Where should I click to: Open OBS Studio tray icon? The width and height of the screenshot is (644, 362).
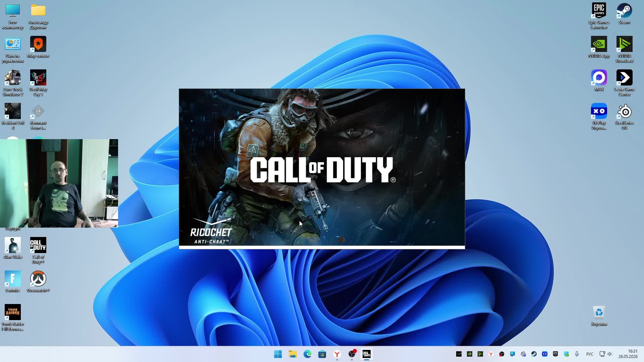[501, 354]
